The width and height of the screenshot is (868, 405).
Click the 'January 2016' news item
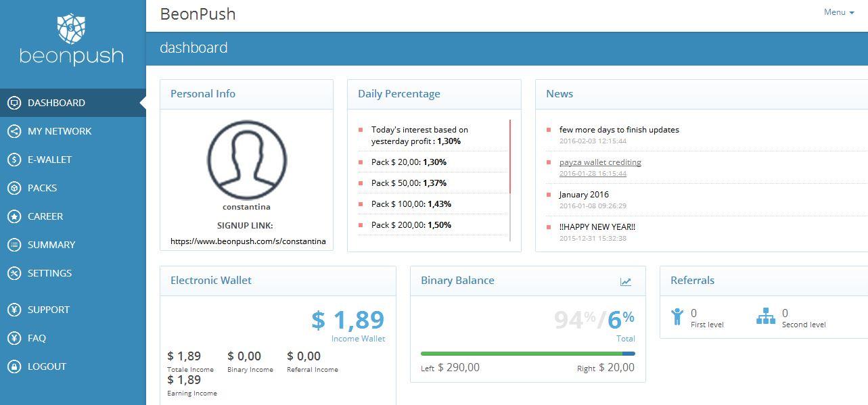[584, 195]
